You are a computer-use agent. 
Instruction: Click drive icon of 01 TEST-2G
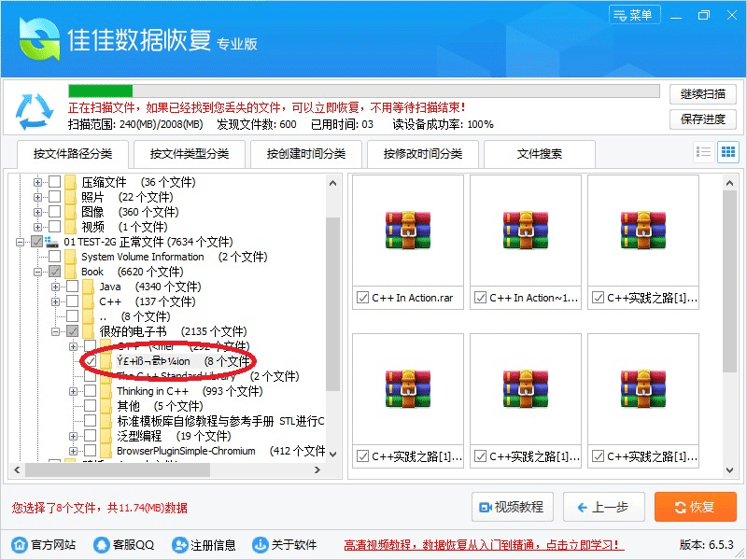pyautogui.click(x=52, y=242)
